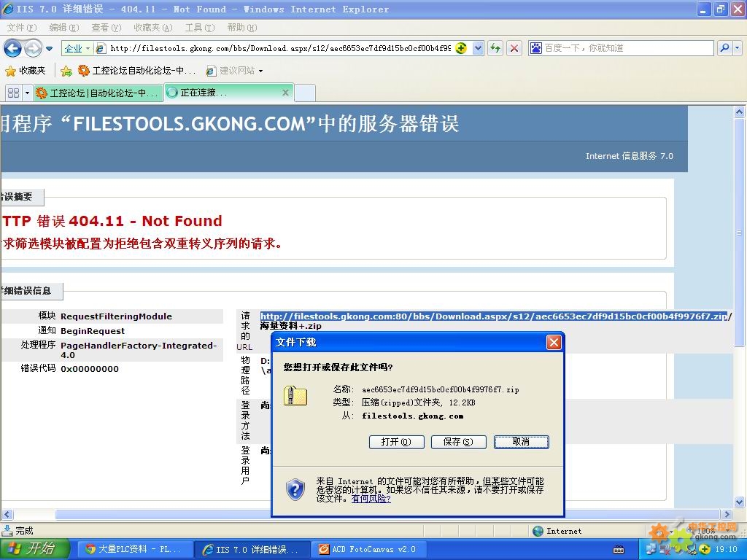Click the 打开(O) button in download dialog
This screenshot has height=560, width=747.
(x=396, y=442)
